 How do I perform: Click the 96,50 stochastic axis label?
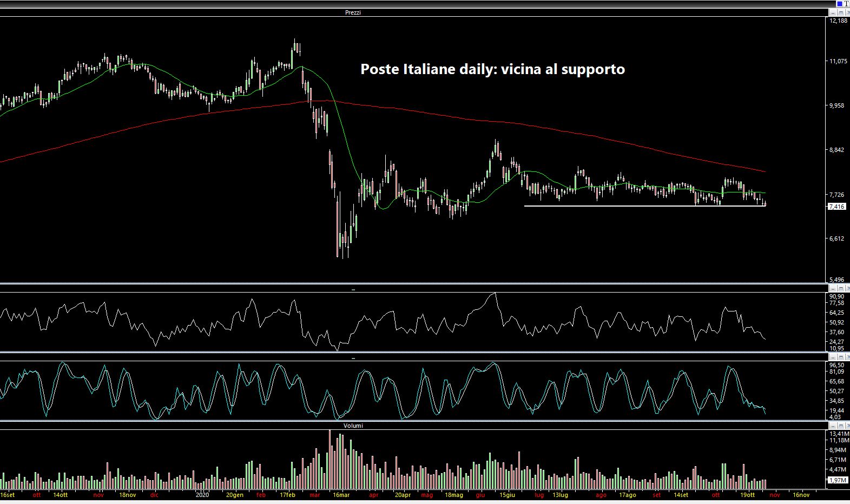pos(836,365)
